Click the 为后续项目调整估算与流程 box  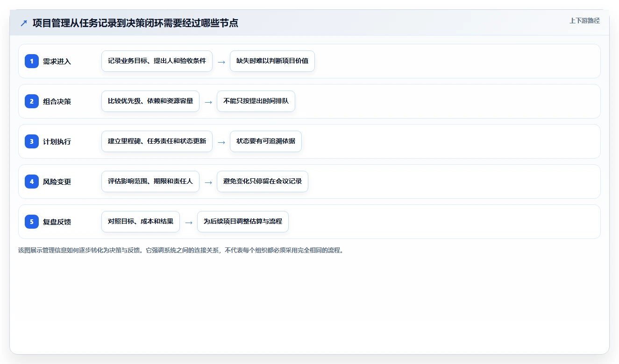click(243, 222)
